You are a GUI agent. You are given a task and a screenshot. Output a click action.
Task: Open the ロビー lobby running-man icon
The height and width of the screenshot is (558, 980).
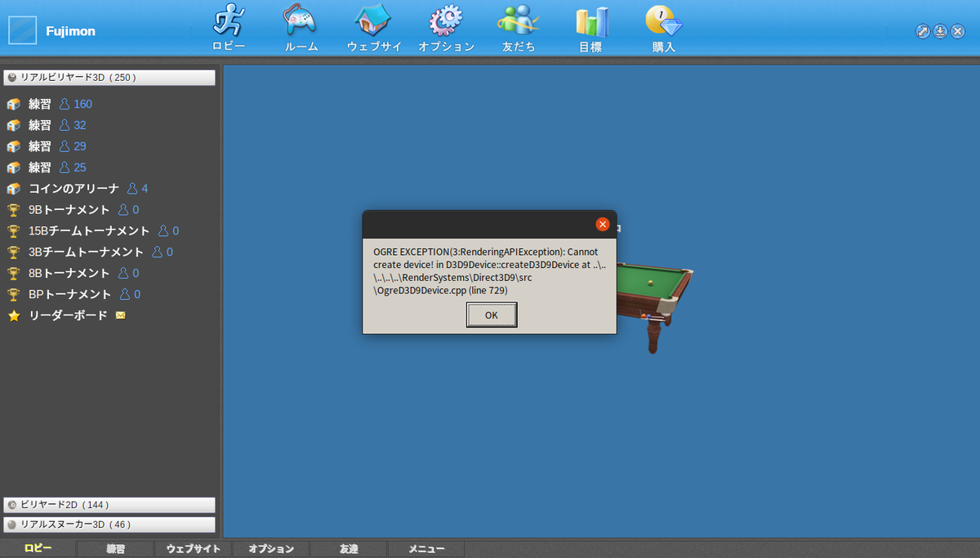[229, 21]
